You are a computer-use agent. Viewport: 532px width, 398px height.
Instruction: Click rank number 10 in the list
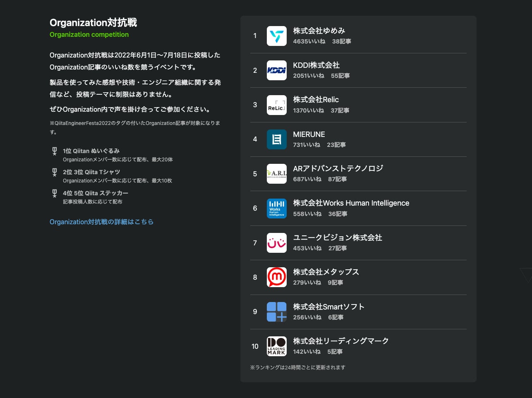[x=255, y=346]
